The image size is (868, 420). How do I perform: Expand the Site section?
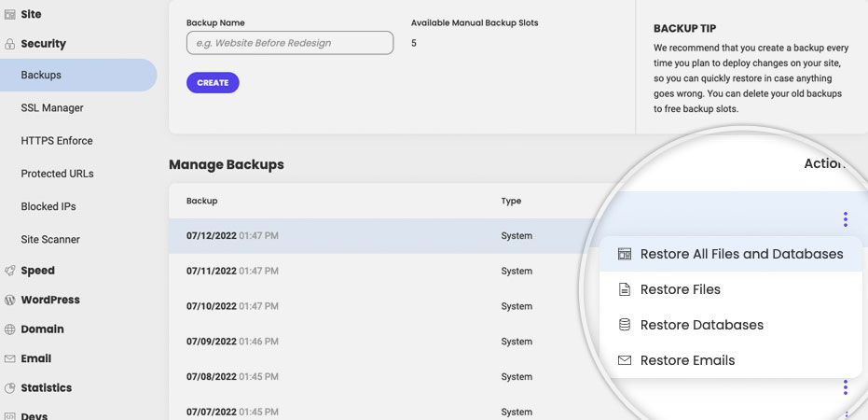[31, 14]
